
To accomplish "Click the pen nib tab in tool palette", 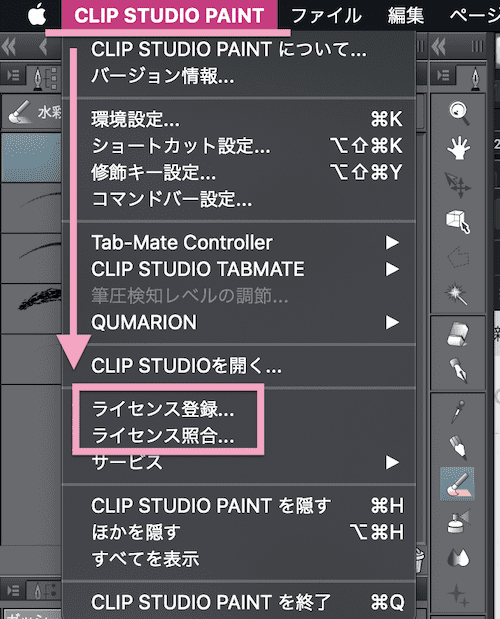I will (476, 79).
